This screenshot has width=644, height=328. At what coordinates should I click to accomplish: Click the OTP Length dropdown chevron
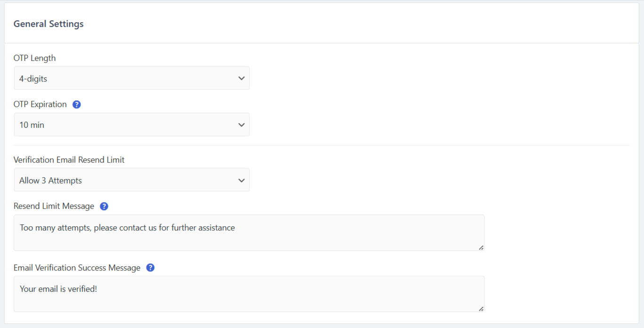tap(241, 78)
